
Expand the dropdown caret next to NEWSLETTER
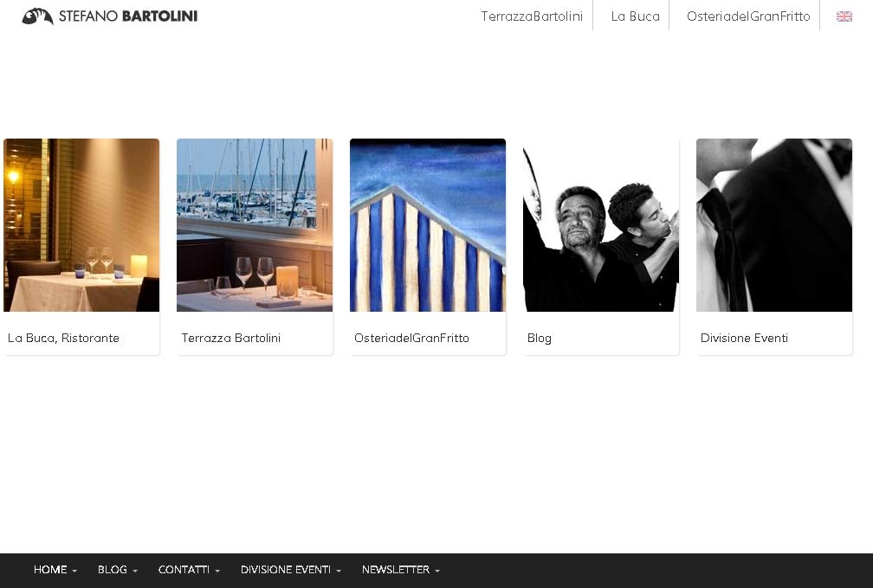tap(437, 571)
